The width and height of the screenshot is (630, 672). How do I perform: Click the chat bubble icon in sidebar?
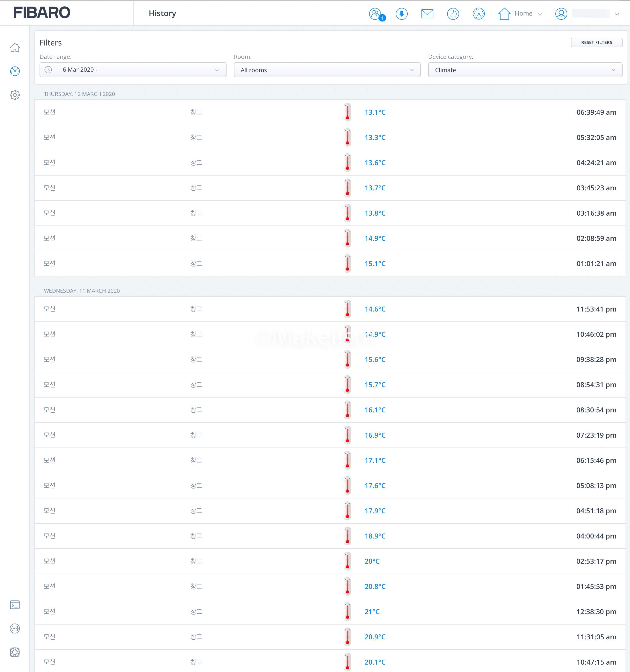click(15, 628)
